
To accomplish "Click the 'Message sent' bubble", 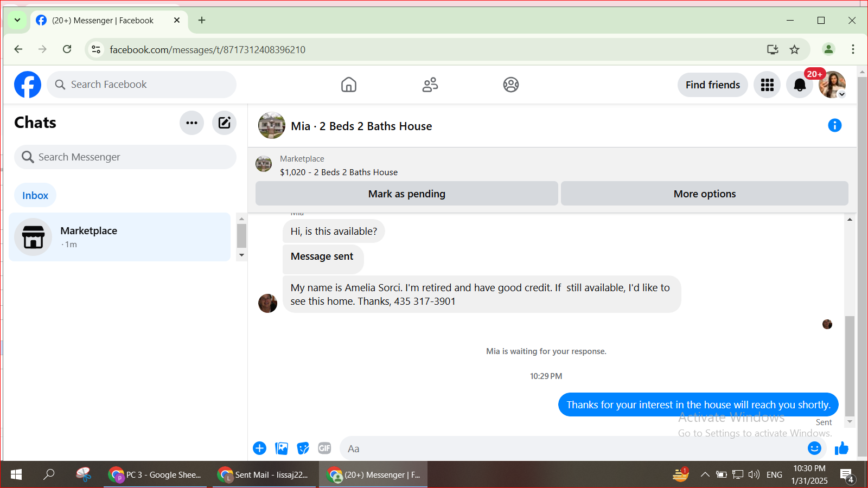I will 323,259.
